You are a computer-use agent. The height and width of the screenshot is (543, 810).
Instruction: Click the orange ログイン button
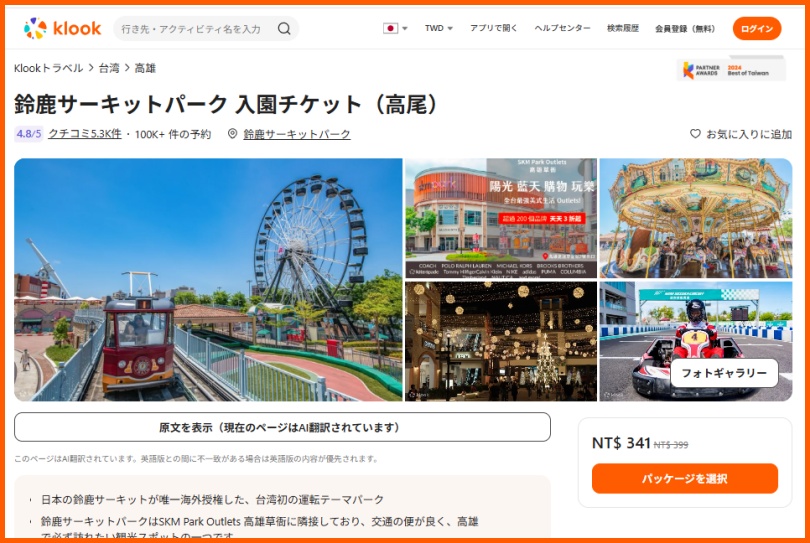(757, 28)
